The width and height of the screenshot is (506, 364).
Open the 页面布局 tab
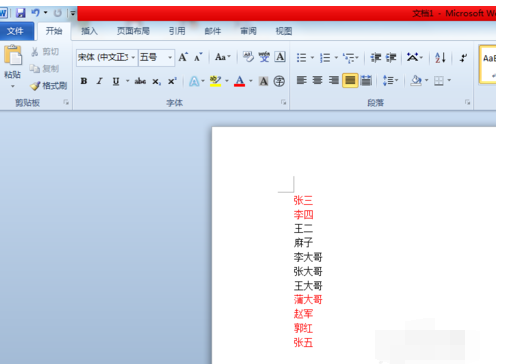133,31
